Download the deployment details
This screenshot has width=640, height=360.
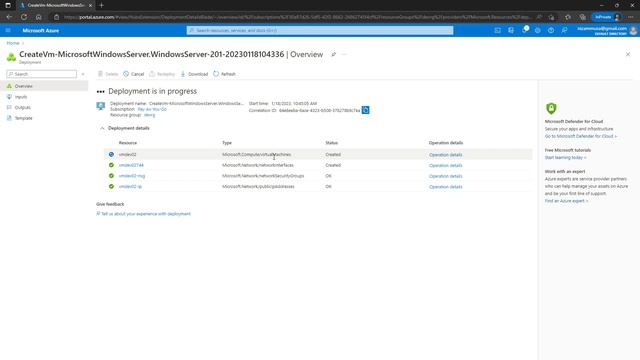pos(194,74)
